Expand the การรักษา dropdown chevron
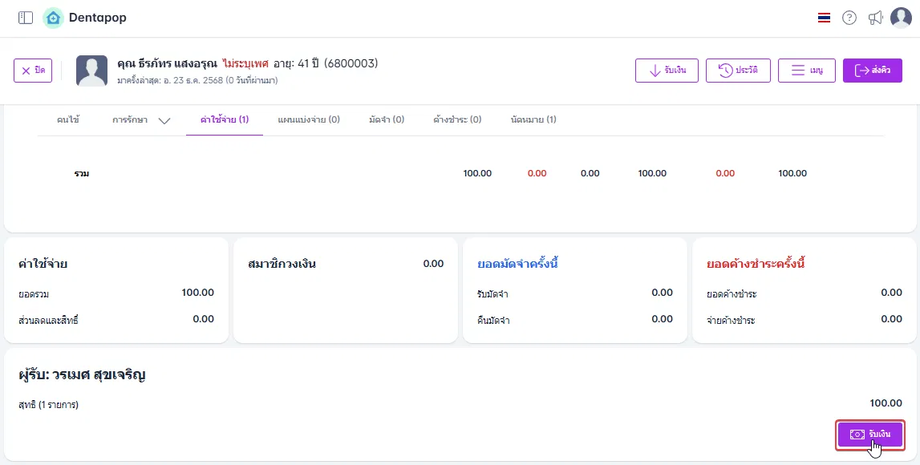Image resolution: width=920 pixels, height=465 pixels. (164, 121)
